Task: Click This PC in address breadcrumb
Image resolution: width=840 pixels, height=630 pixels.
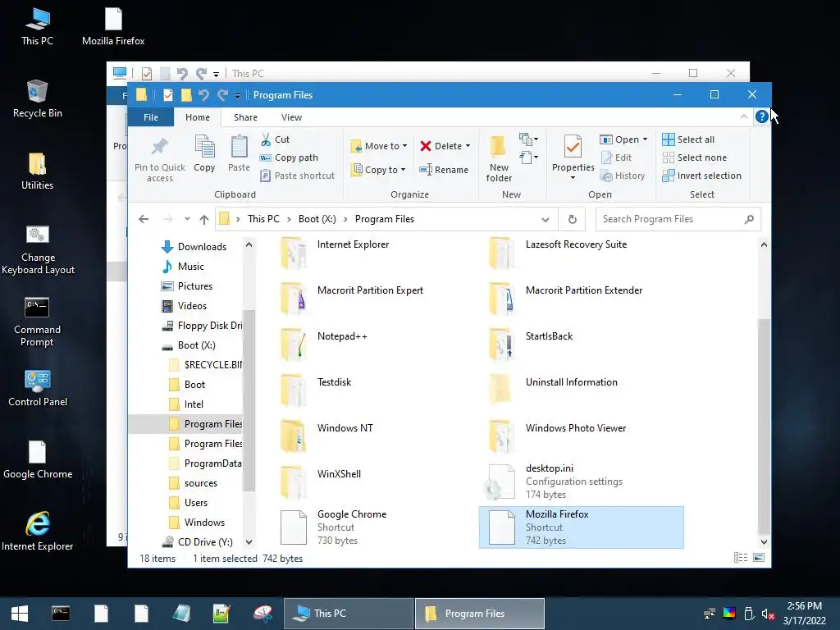Action: click(x=263, y=218)
